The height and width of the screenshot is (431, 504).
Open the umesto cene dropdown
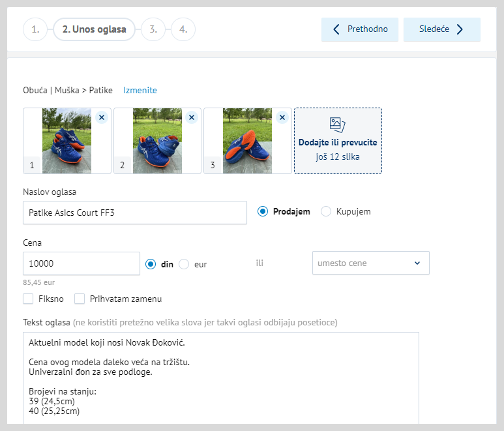pyautogui.click(x=371, y=263)
